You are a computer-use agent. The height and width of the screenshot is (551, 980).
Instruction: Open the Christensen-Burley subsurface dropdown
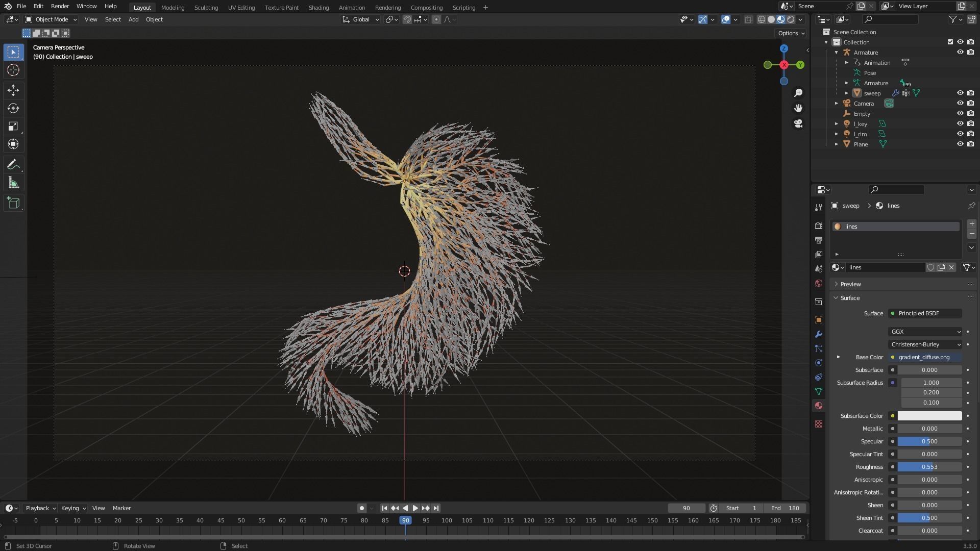coord(925,344)
